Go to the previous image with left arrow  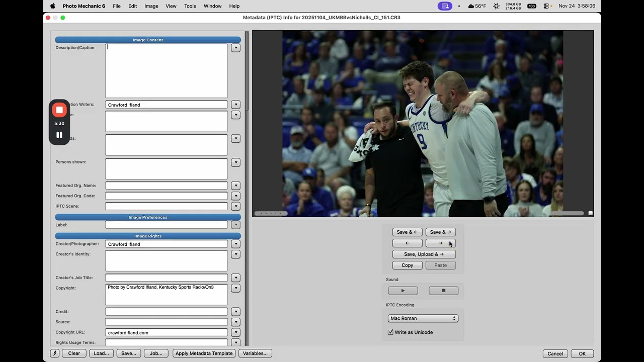pyautogui.click(x=408, y=243)
